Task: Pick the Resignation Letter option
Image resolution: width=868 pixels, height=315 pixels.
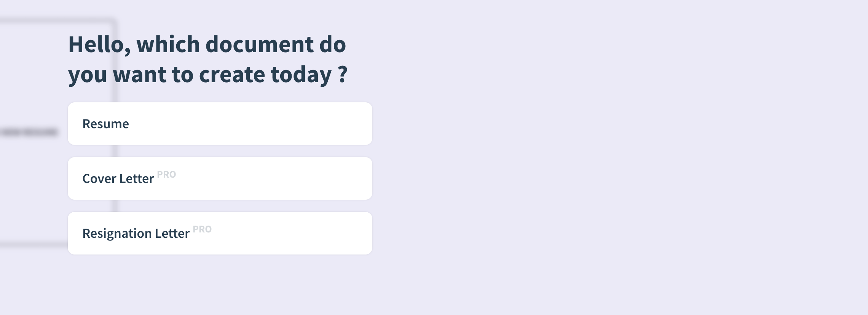Action: coord(220,233)
